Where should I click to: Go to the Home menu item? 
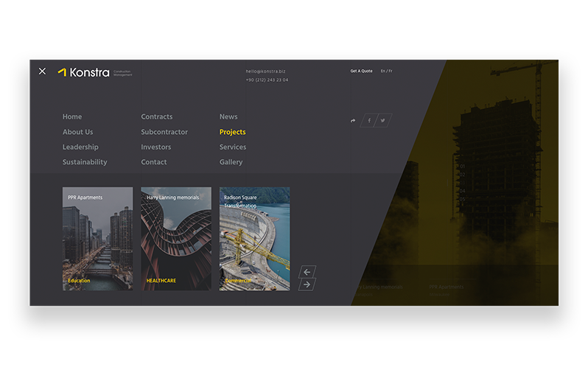72,116
